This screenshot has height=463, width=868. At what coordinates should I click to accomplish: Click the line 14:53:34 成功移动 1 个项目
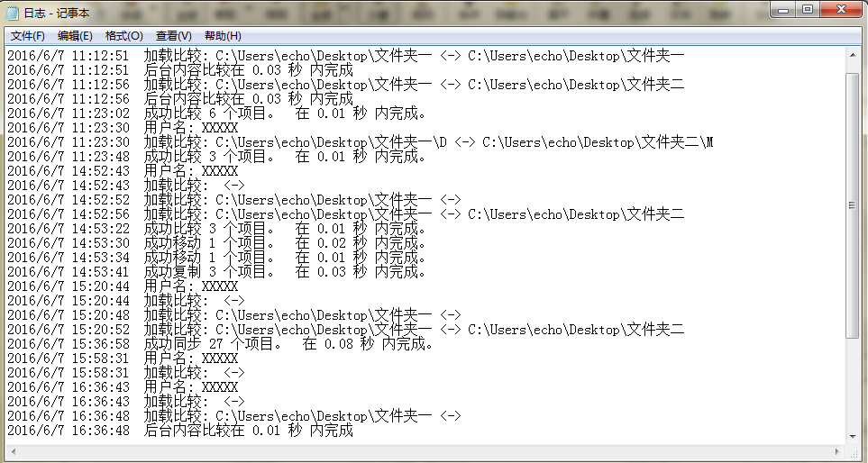[217, 258]
